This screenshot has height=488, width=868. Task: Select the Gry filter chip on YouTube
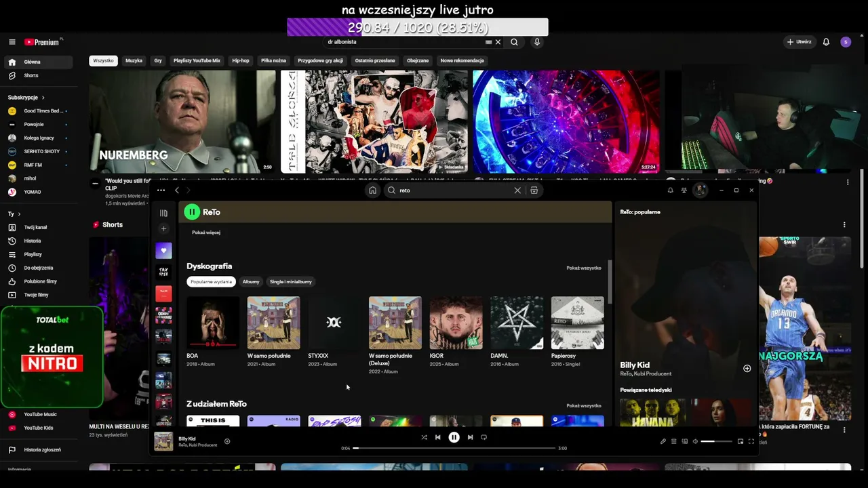158,60
